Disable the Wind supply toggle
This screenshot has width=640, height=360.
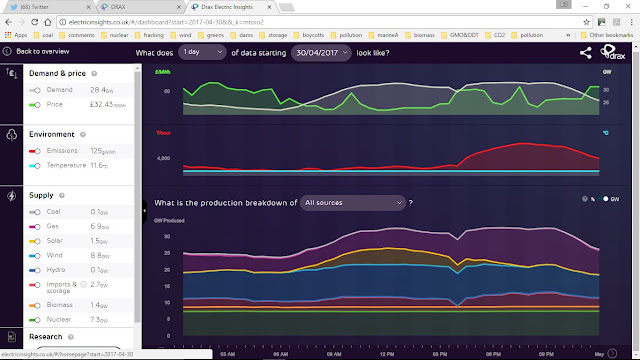(35, 256)
